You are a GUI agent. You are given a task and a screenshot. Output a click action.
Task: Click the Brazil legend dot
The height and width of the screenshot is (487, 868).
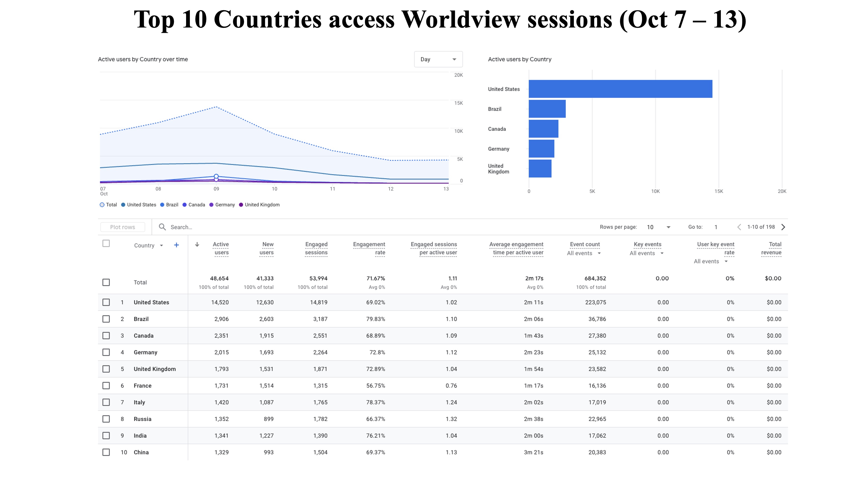[162, 205]
